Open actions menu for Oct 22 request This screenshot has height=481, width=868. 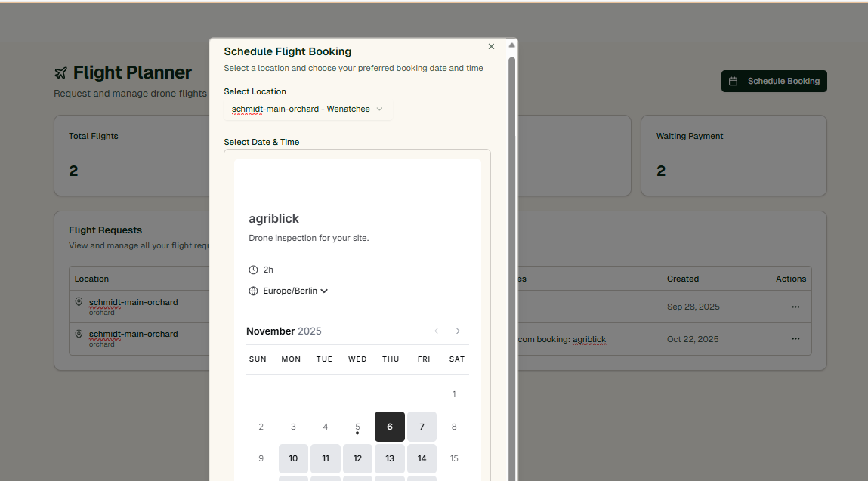tap(795, 339)
